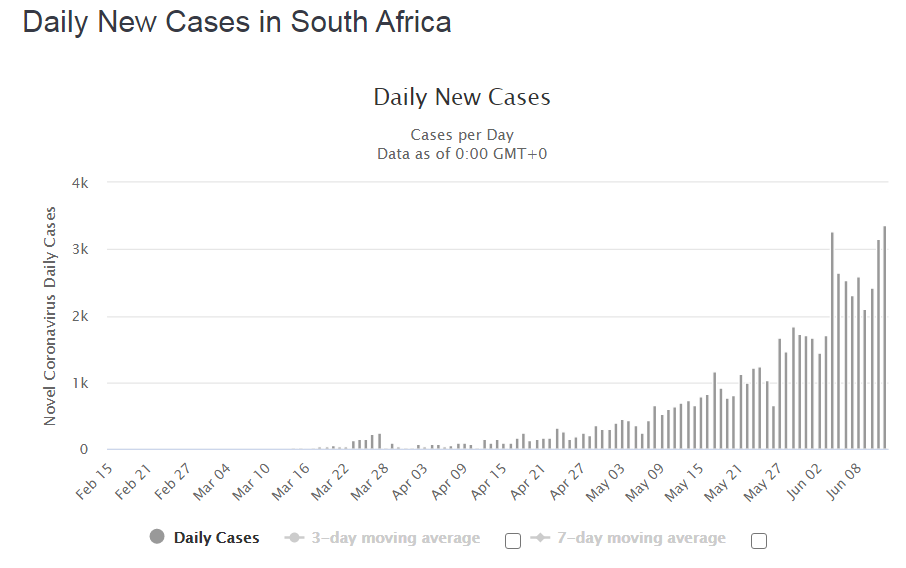
Task: Toggle the Daily Cases series label
Action: [216, 538]
